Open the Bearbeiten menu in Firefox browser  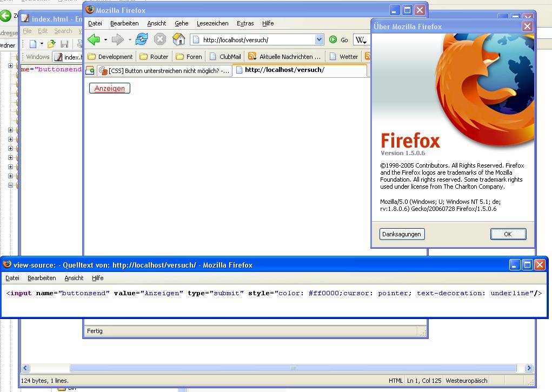(x=124, y=23)
